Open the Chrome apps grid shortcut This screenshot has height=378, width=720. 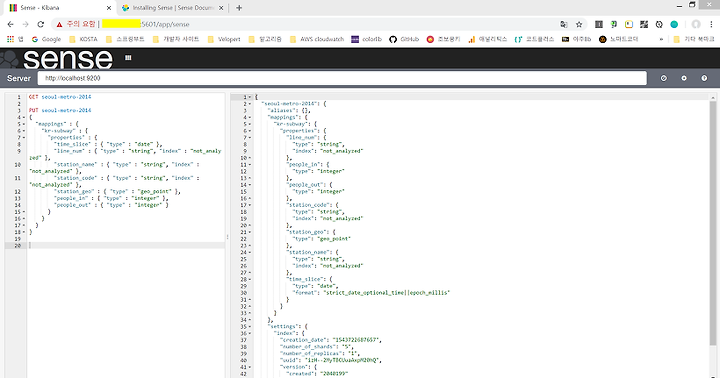11,39
